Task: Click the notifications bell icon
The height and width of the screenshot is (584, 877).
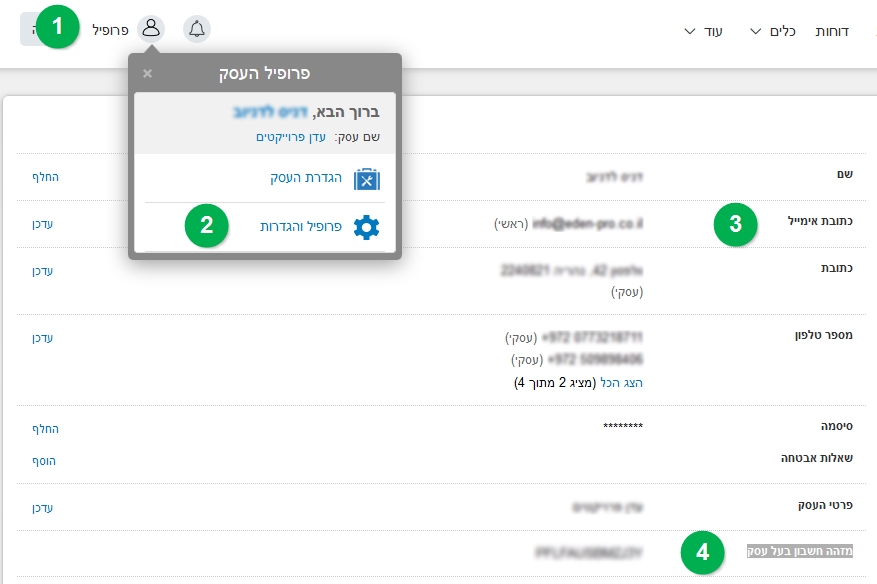Action: coord(196,29)
